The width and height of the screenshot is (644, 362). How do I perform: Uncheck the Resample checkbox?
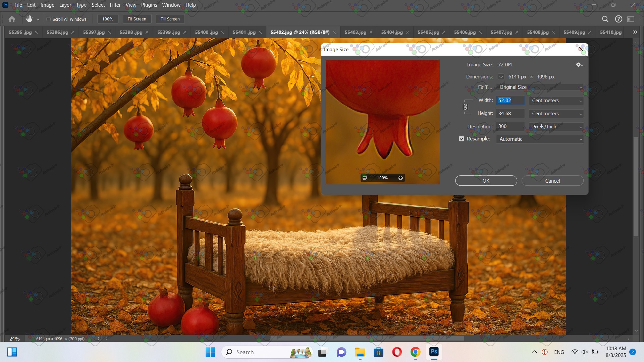click(x=462, y=139)
